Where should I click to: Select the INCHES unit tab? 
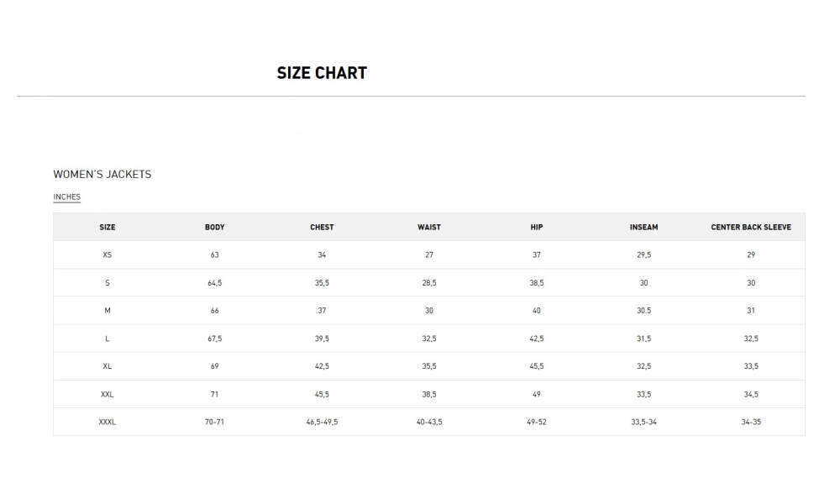coord(67,197)
